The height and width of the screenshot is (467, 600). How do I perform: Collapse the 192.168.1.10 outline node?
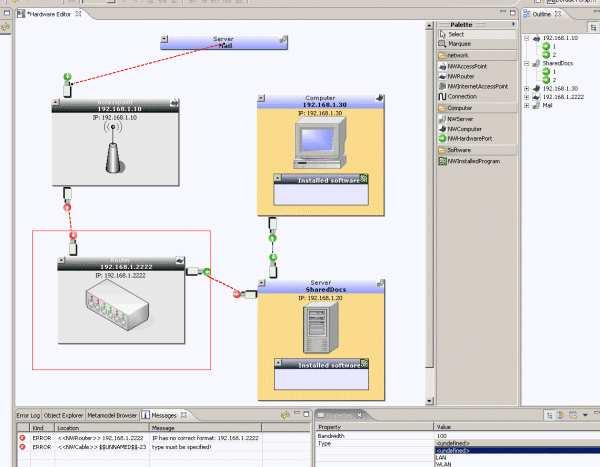(527, 38)
